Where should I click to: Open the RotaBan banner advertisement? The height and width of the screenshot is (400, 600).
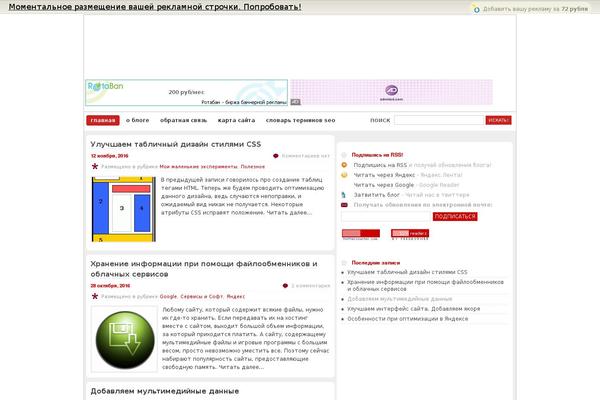coord(186,92)
